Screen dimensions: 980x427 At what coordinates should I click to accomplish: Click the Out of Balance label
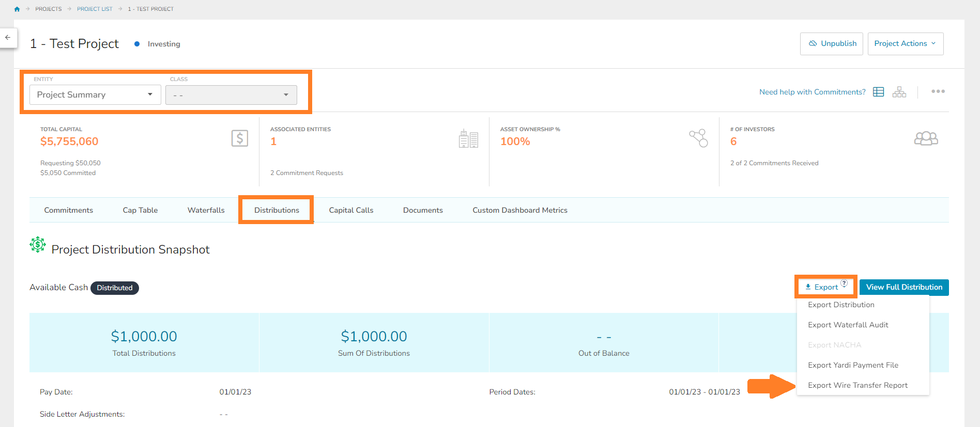coord(604,353)
